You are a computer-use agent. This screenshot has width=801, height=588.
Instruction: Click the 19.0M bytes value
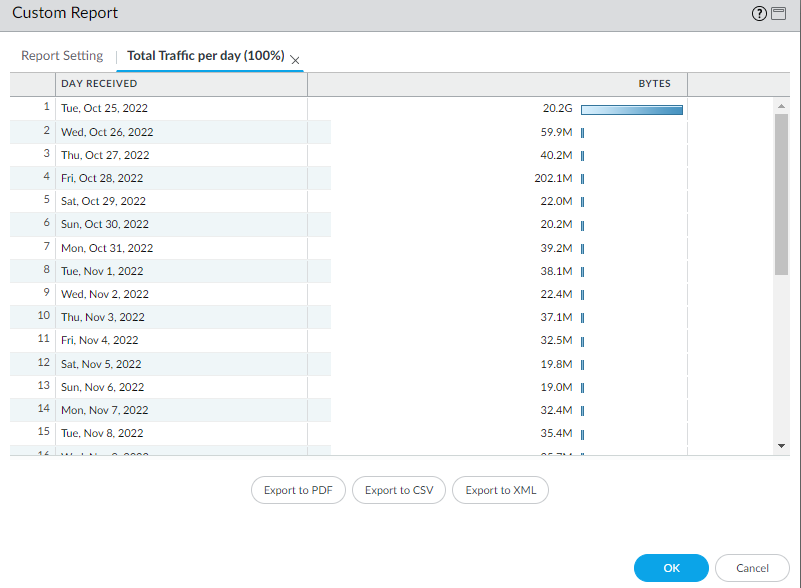coord(556,387)
